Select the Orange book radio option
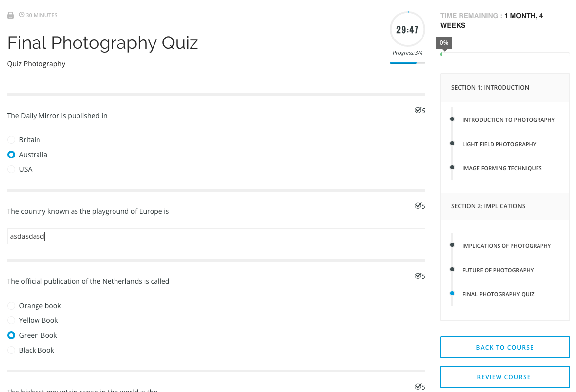This screenshot has height=392, width=576. tap(11, 306)
